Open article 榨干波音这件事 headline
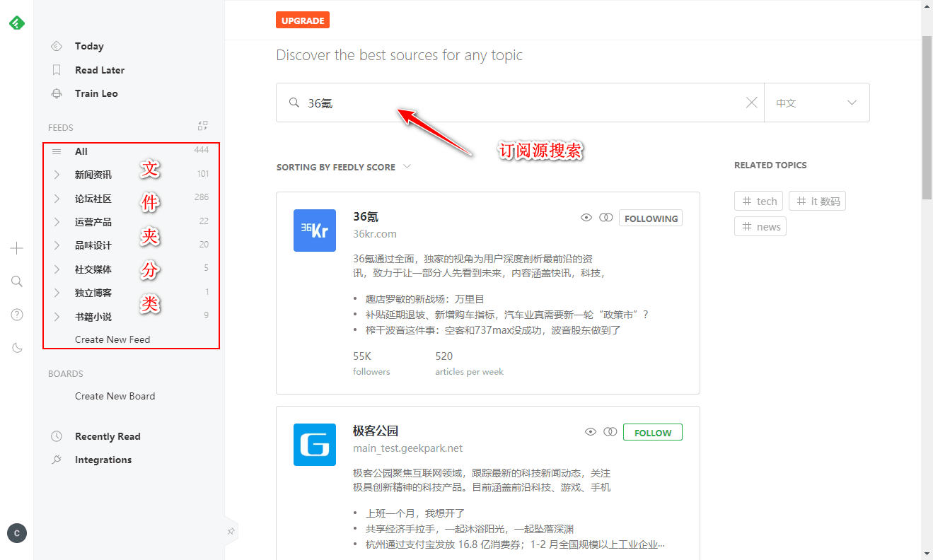The image size is (933, 560). (493, 330)
